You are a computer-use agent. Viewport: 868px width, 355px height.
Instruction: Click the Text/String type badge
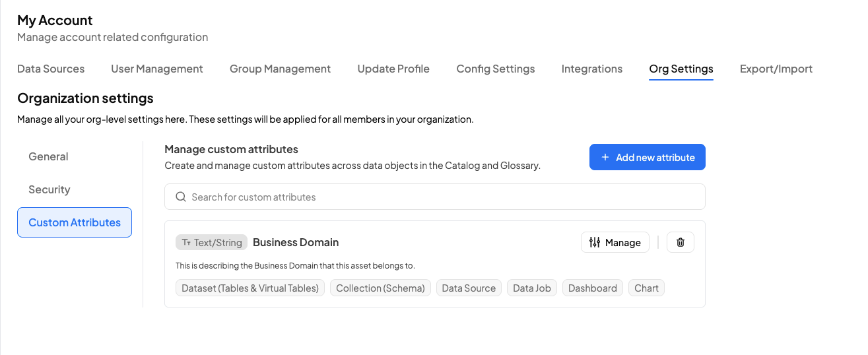click(211, 242)
